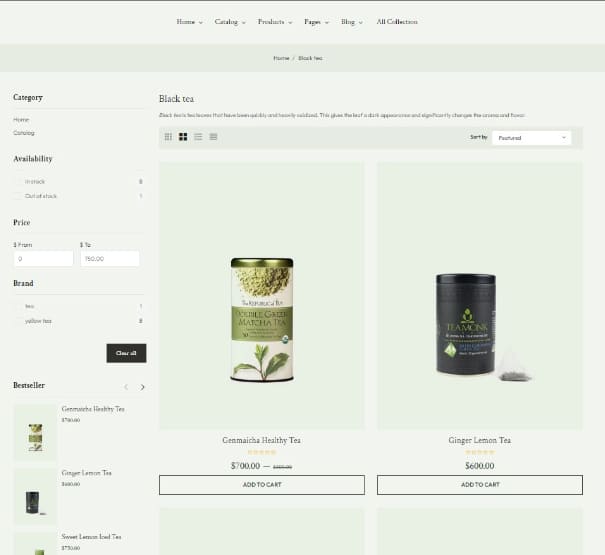Tick the yellow tea brand checkbox
The height and width of the screenshot is (555, 605).
(x=18, y=321)
